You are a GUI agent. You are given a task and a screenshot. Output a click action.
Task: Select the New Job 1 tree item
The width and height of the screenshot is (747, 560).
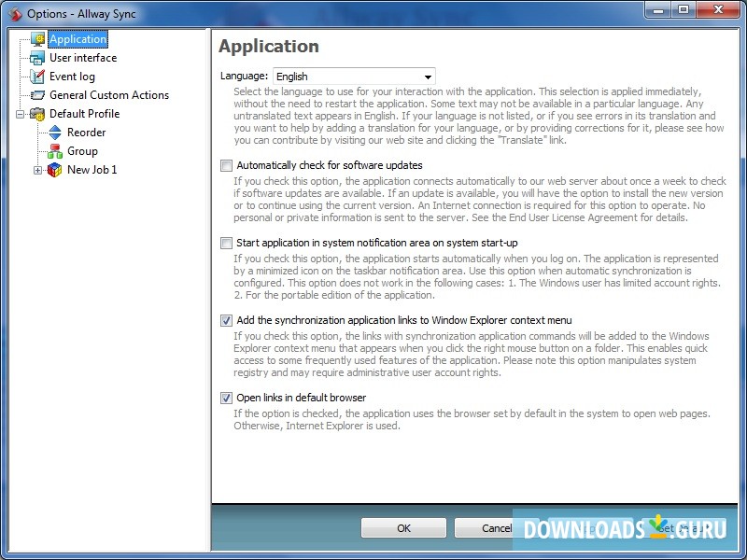click(92, 170)
